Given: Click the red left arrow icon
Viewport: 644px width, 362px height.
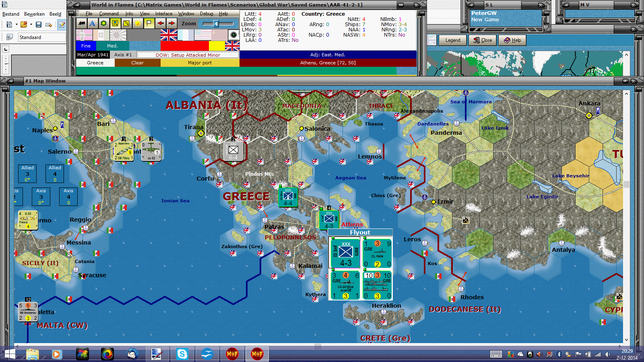Looking at the screenshot, I should tap(160, 23).
